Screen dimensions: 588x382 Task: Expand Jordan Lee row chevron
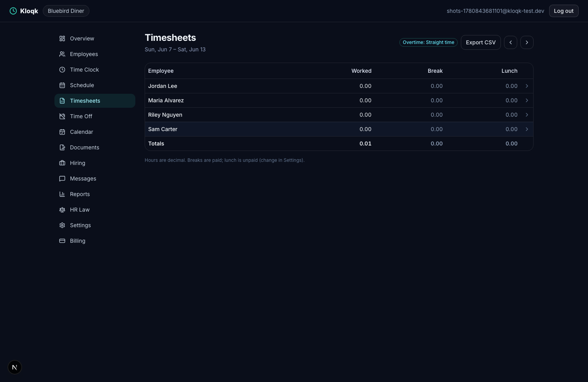click(x=527, y=86)
